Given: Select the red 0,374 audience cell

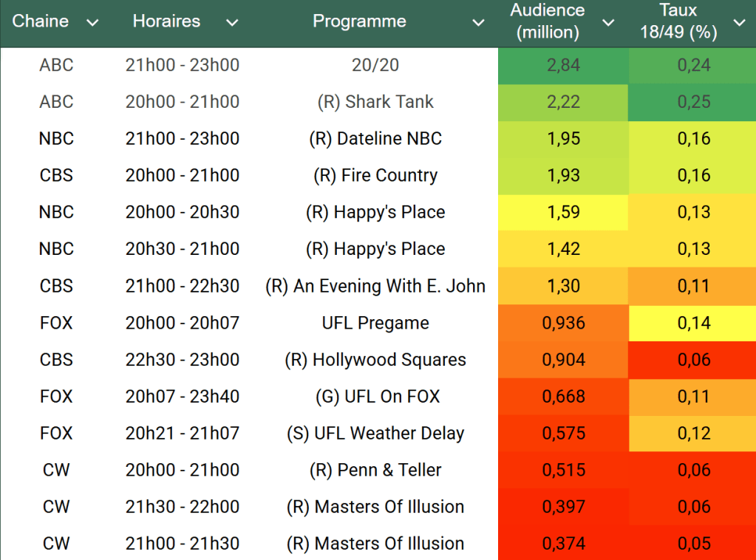Looking at the screenshot, I should (563, 544).
